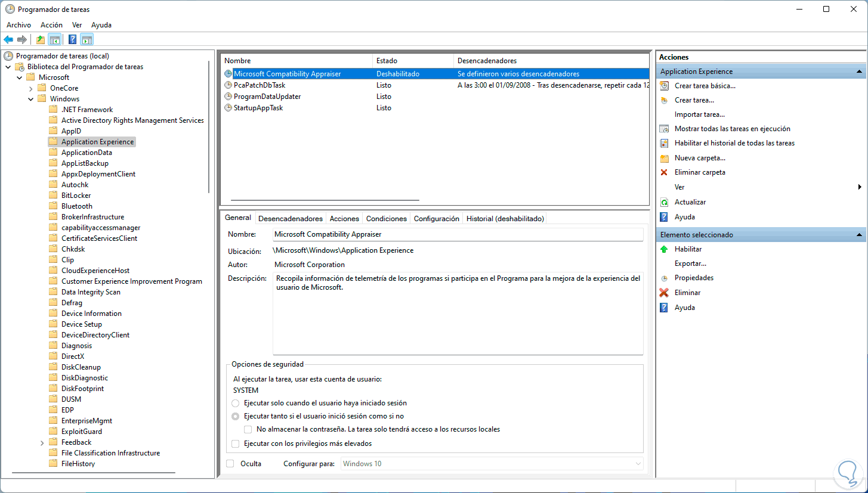Click the folder tree vertical scrollbar
The image size is (868, 493).
coord(209,126)
